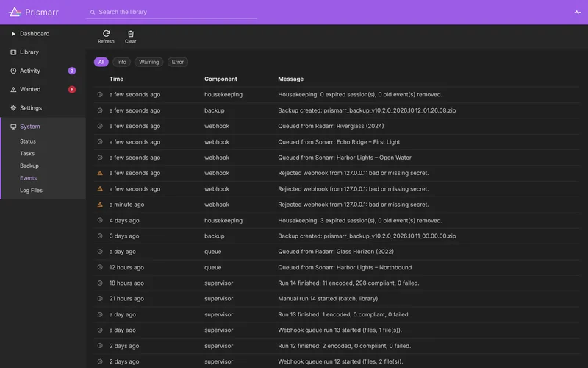Click info icon on Manual run 14 started row
588x368 pixels.
click(100, 299)
